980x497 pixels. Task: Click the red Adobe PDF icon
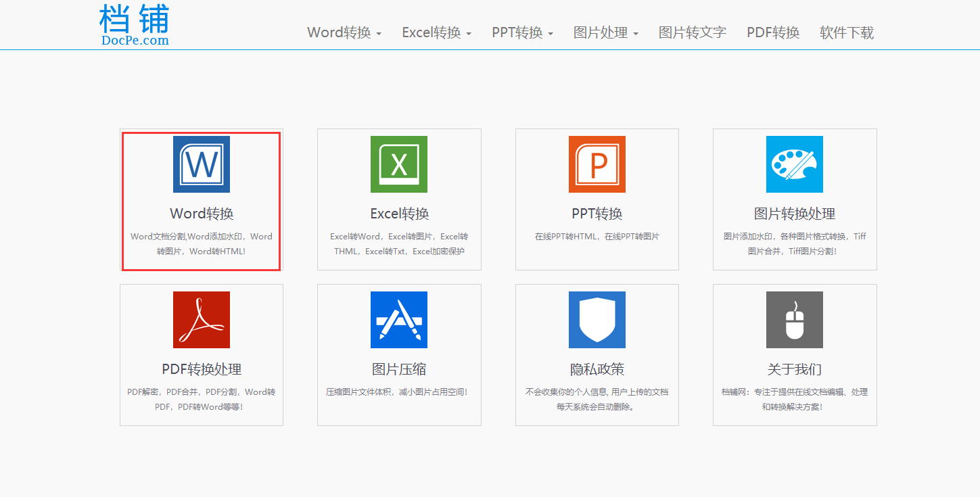point(202,320)
